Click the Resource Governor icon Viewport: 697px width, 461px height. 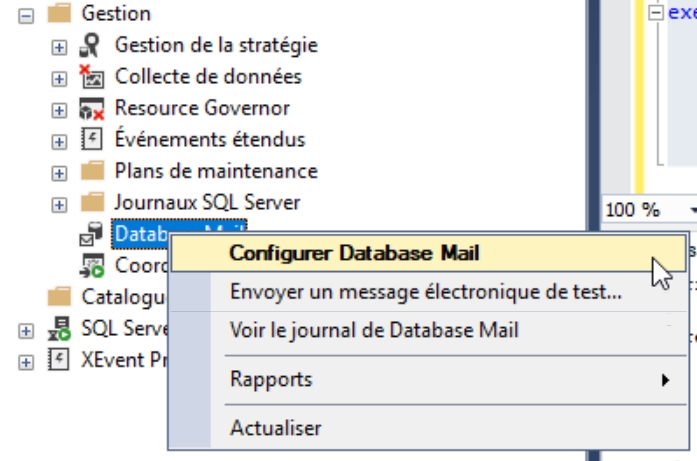point(92,108)
